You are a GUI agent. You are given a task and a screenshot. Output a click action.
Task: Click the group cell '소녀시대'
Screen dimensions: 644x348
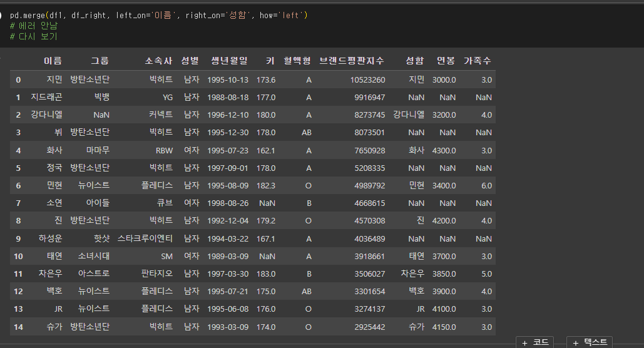[x=94, y=256]
